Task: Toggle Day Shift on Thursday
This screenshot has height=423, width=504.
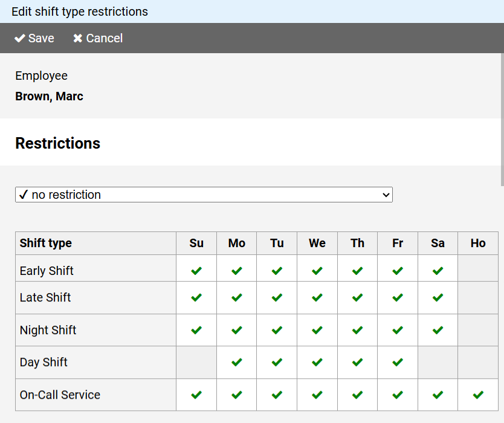Action: [357, 362]
